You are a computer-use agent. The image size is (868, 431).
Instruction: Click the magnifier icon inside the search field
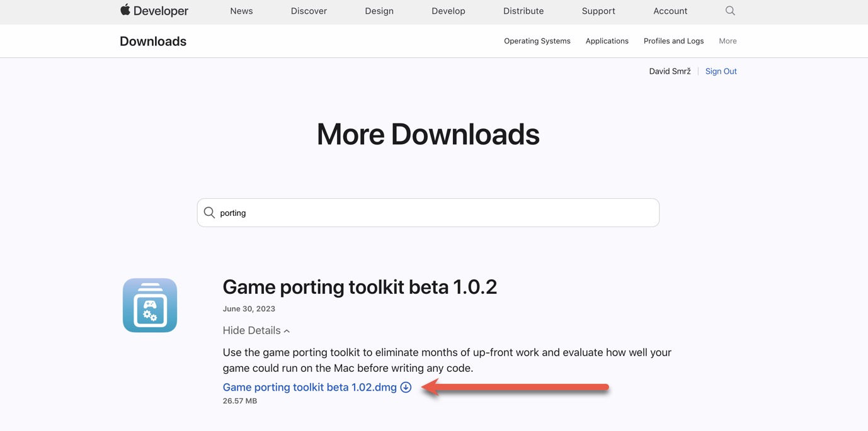click(x=209, y=213)
